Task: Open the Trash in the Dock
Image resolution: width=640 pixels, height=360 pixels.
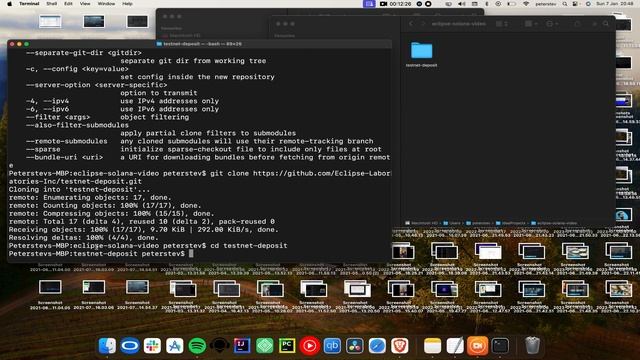Action: pyautogui.click(x=532, y=346)
